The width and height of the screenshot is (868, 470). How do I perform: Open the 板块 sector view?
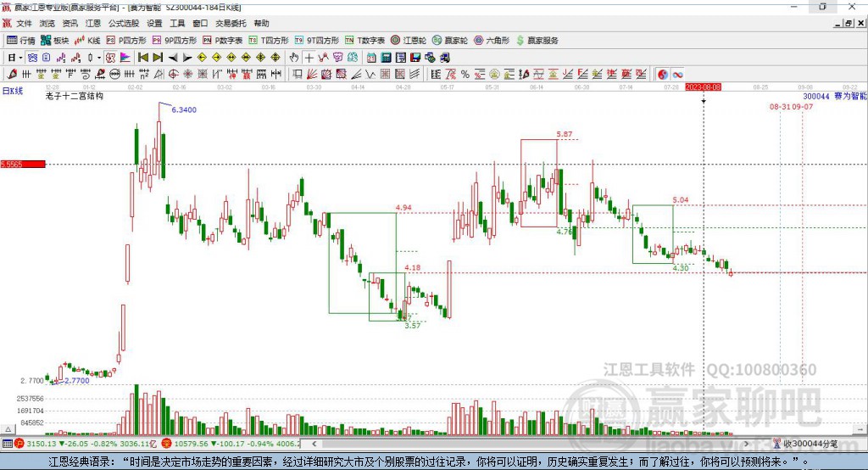click(56, 40)
